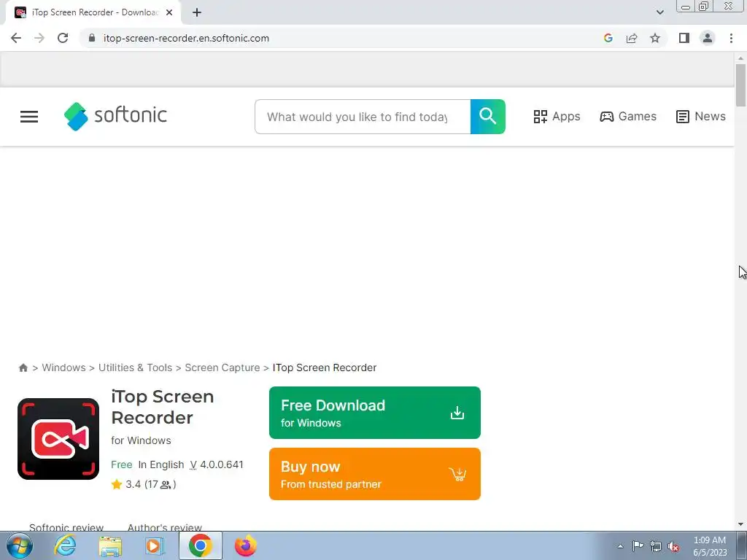Switch to Softonic review tab
The image size is (747, 560).
pos(66,527)
